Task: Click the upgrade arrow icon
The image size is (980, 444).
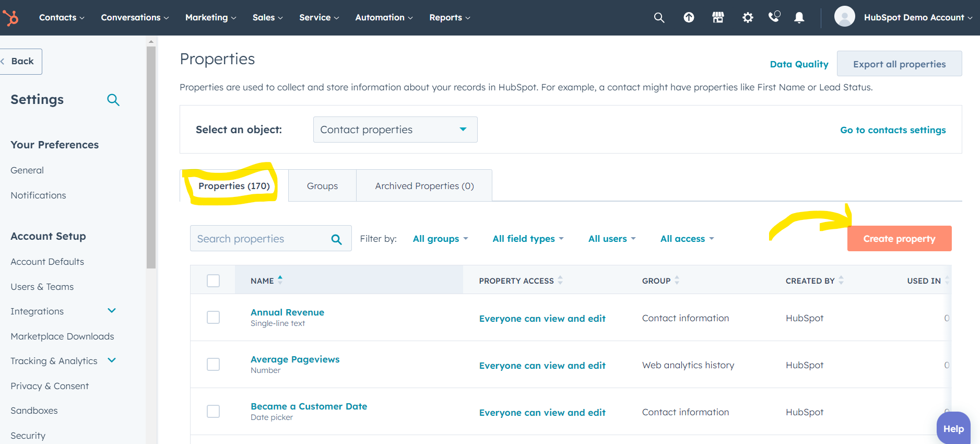Action: (689, 18)
